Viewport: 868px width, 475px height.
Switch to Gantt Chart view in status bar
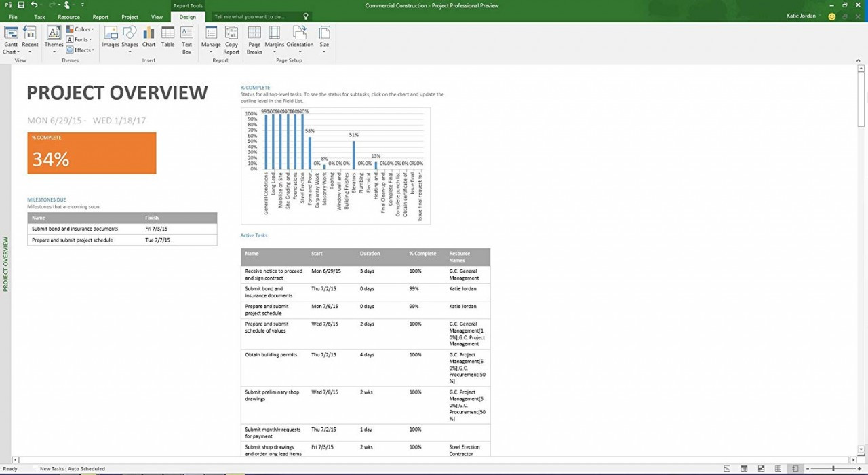click(727, 468)
